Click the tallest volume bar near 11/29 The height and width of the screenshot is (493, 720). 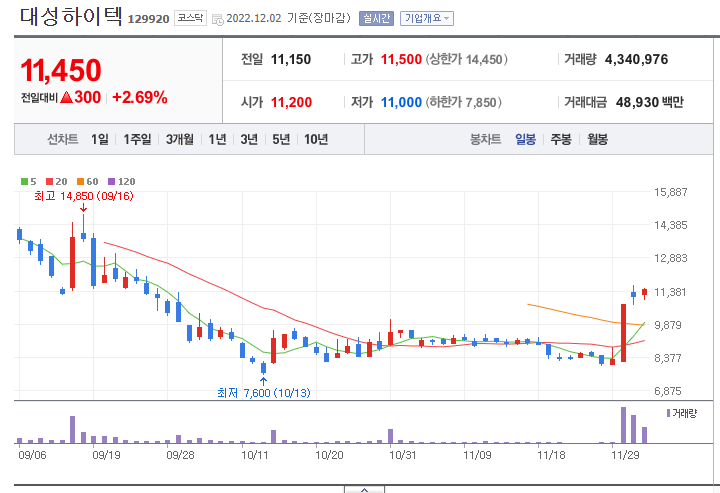pyautogui.click(x=623, y=425)
